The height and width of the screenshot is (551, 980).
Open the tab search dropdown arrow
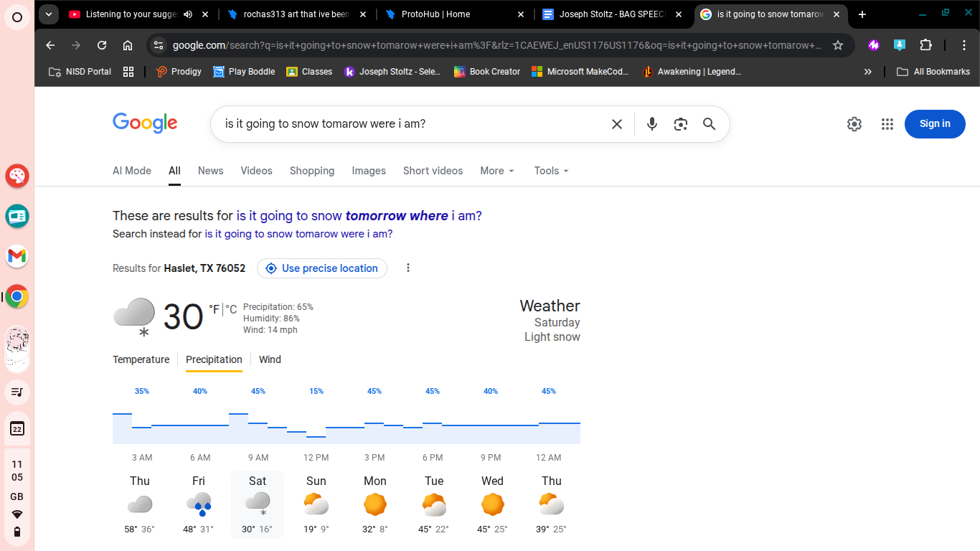tap(49, 14)
